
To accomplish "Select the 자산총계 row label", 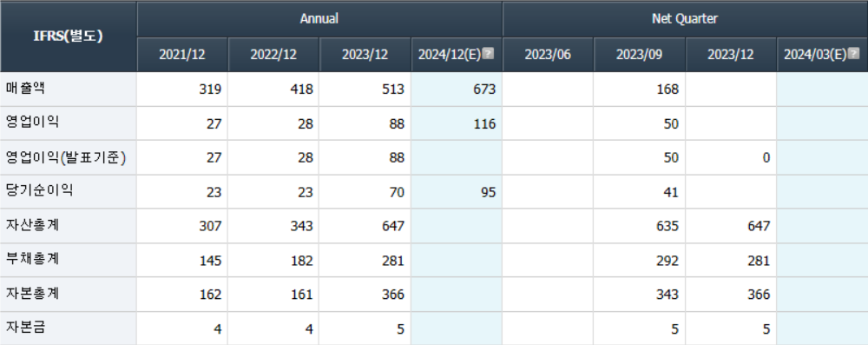I will (x=32, y=226).
